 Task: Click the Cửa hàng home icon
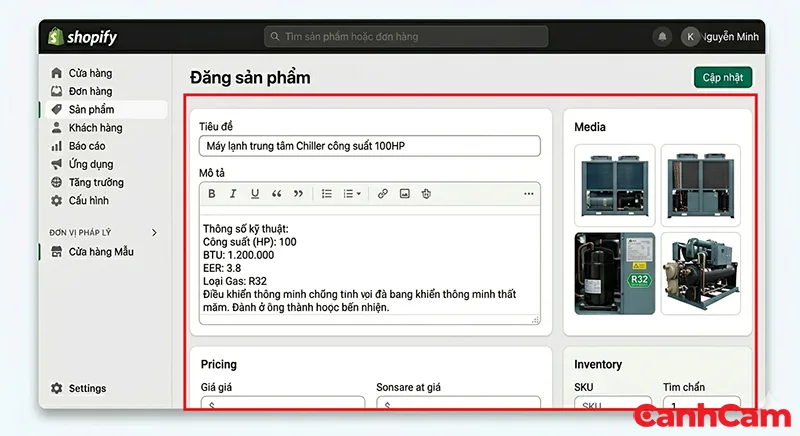pos(57,73)
